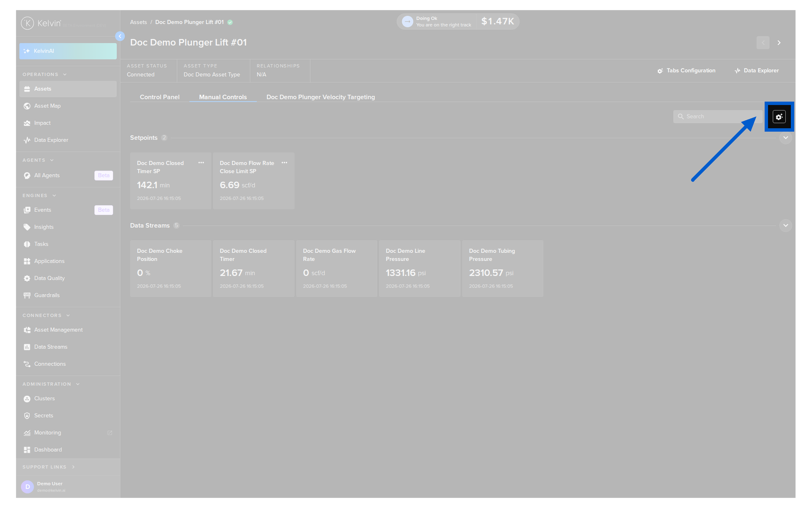Collapse the Operations section

(65, 75)
